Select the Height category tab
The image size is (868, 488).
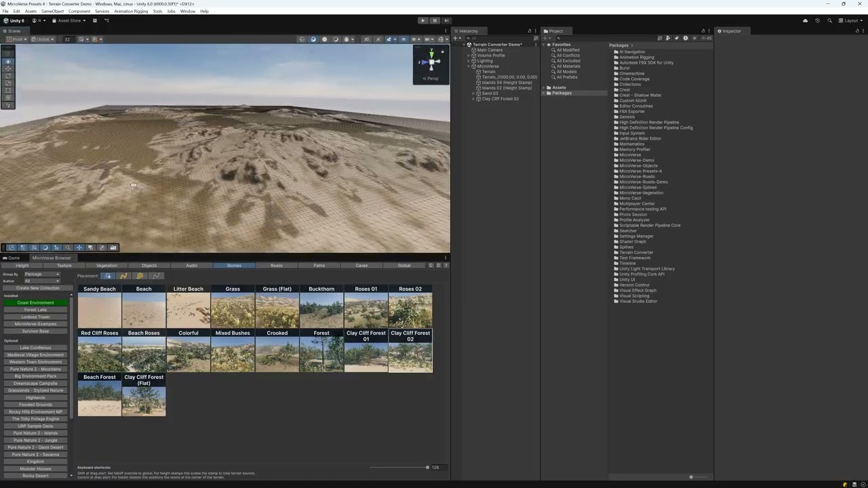click(22, 266)
